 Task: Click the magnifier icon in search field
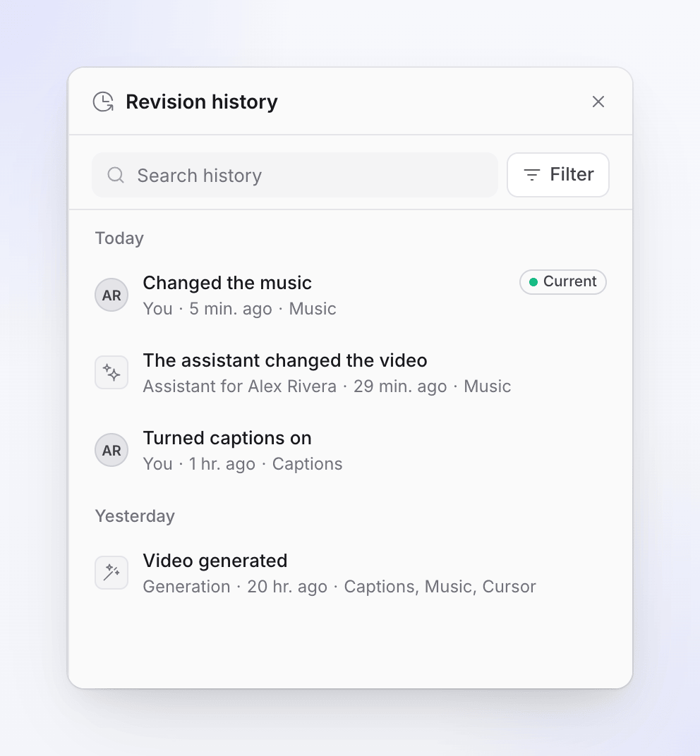pos(116,175)
